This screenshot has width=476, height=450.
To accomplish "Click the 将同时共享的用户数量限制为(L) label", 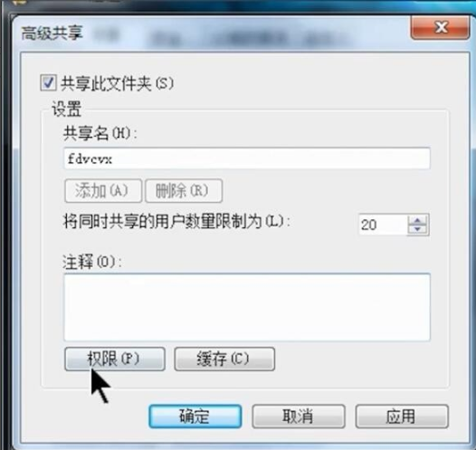I will pos(176,221).
